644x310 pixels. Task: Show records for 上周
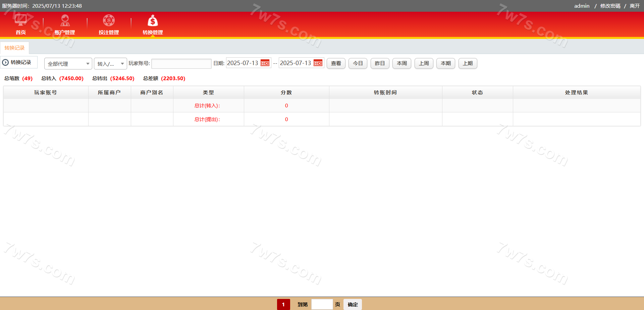[x=424, y=63]
